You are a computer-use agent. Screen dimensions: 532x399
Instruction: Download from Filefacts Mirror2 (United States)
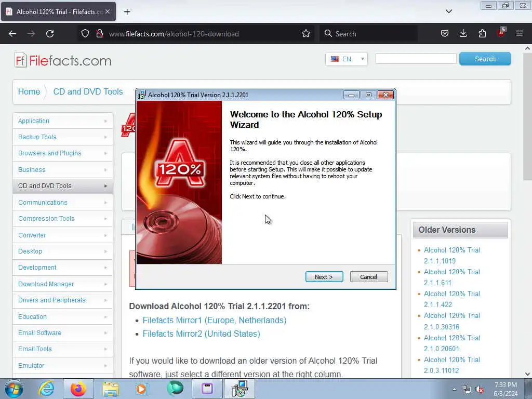pos(201,334)
